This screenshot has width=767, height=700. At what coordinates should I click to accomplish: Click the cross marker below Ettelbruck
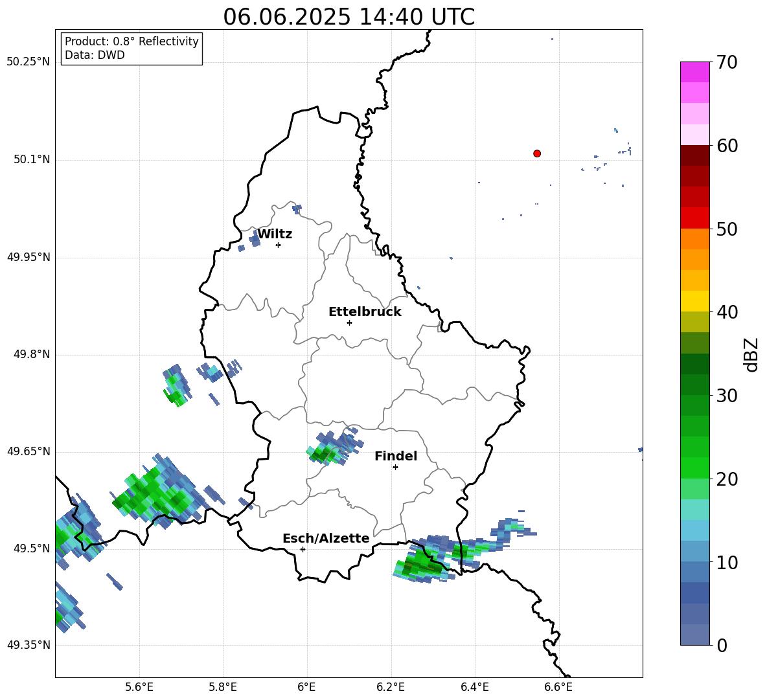coord(349,322)
